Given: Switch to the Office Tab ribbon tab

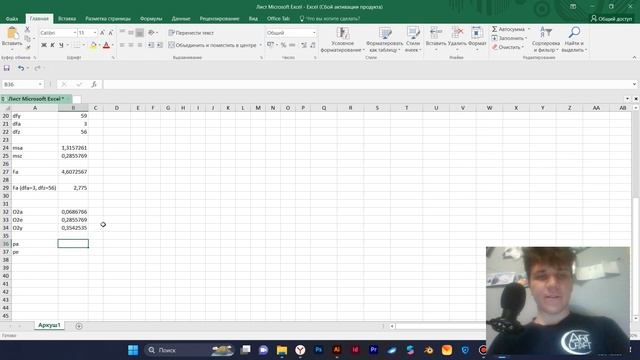Looking at the screenshot, I should pos(278,19).
